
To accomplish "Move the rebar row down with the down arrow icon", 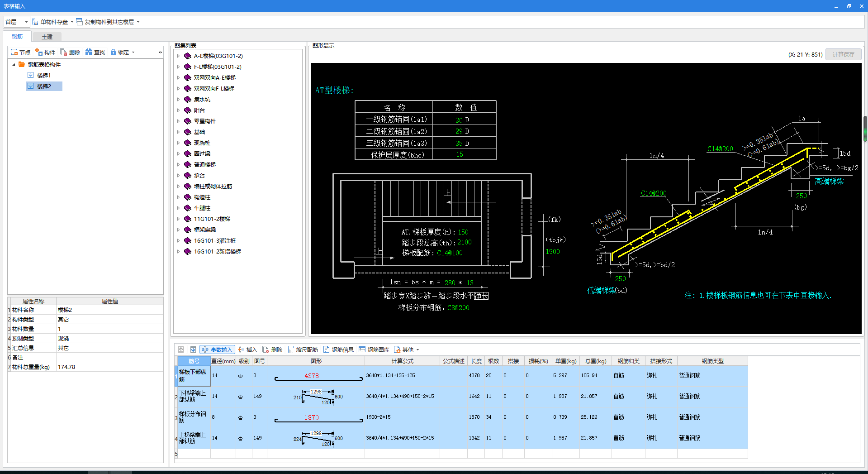I will 193,350.
